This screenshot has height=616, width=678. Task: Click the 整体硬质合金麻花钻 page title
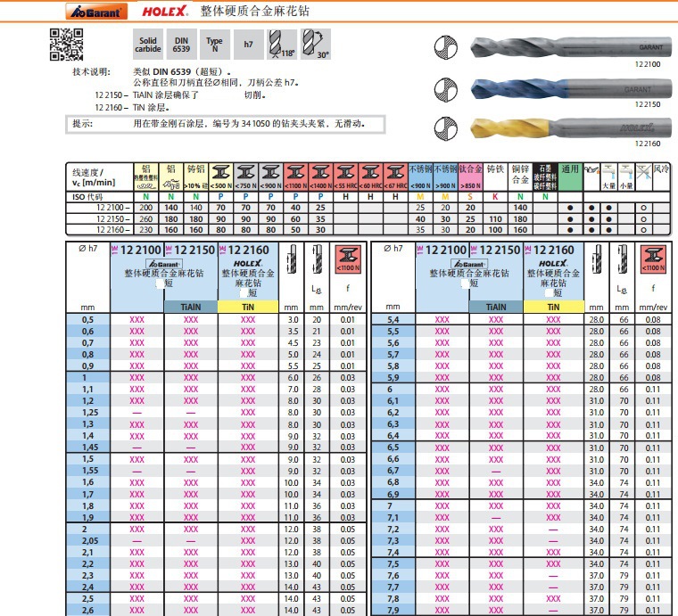(254, 12)
